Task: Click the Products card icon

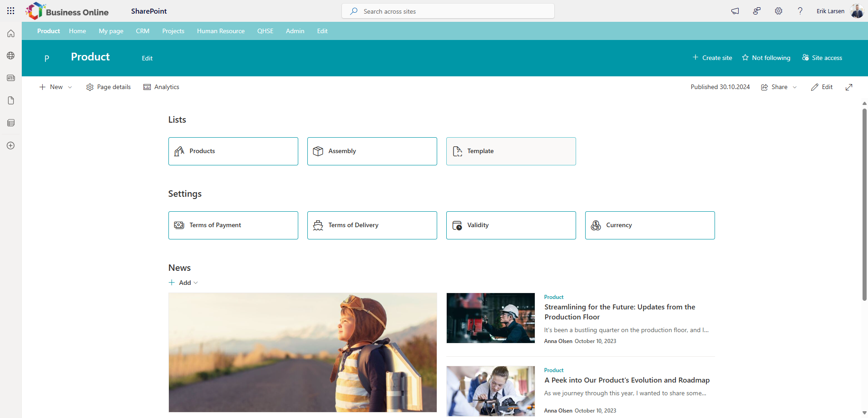Action: click(179, 151)
